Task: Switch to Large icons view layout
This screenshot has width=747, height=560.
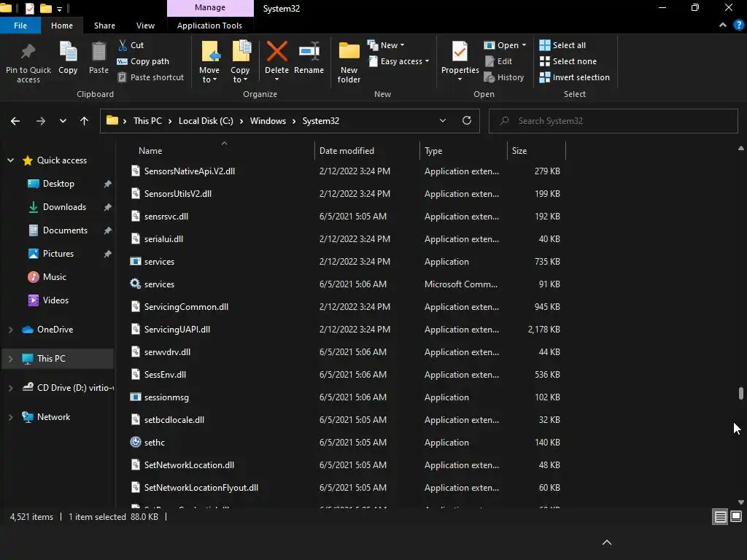Action: coord(736,517)
